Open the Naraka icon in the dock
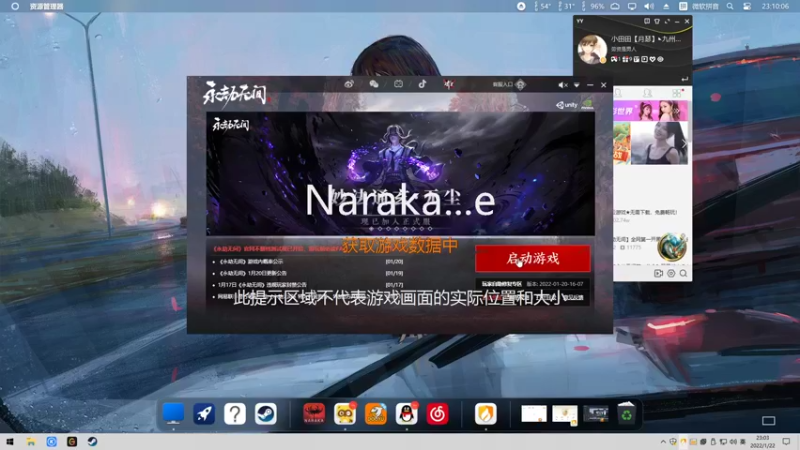800x450 pixels. [x=314, y=413]
